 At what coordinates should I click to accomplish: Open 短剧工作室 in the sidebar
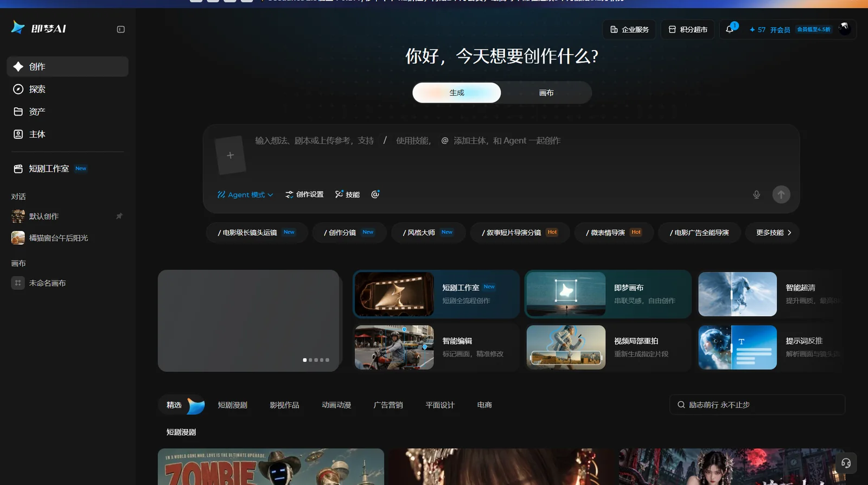pyautogui.click(x=68, y=169)
